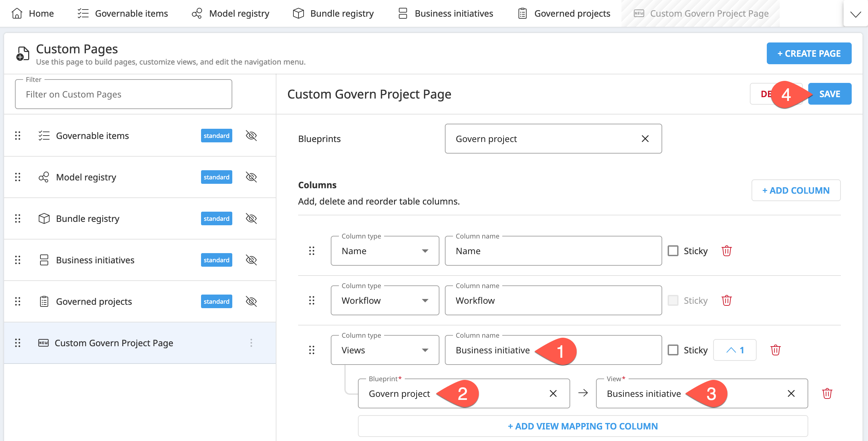This screenshot has height=441, width=868.
Task: Expand the top navigation overflow chevron
Action: (855, 14)
